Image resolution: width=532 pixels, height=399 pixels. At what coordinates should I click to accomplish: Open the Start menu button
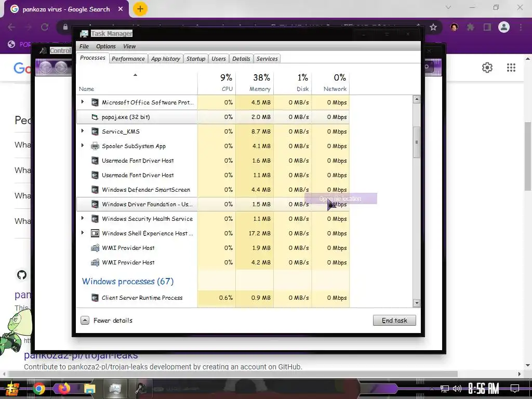click(13, 389)
